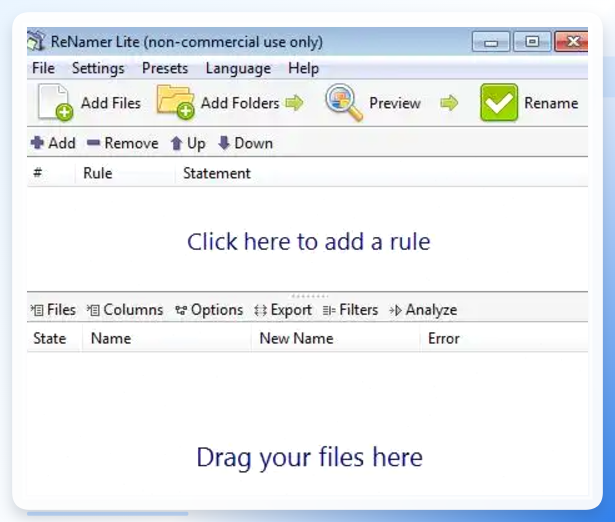Add a new rule with plus button
615x522 pixels.
(53, 143)
